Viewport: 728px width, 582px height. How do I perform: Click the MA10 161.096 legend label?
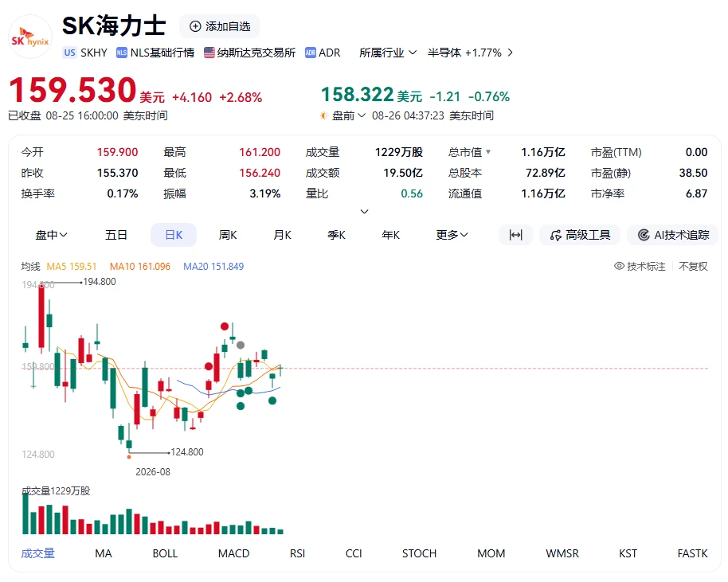click(140, 267)
